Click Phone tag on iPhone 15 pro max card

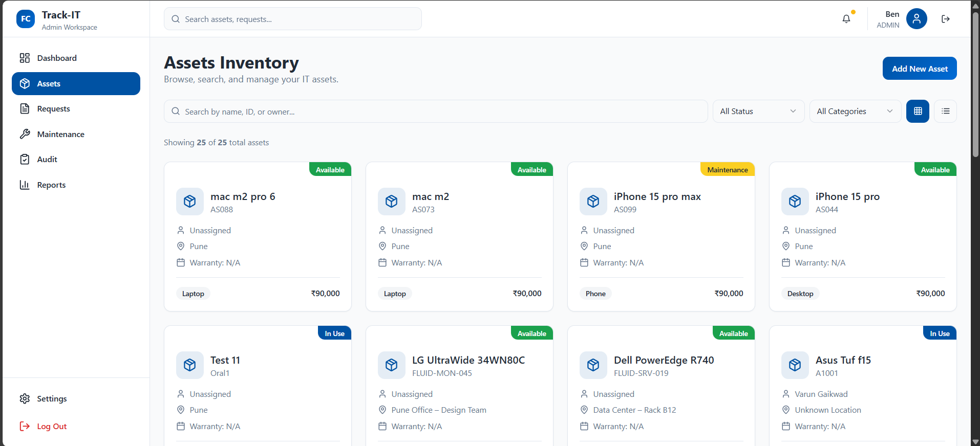click(x=595, y=294)
